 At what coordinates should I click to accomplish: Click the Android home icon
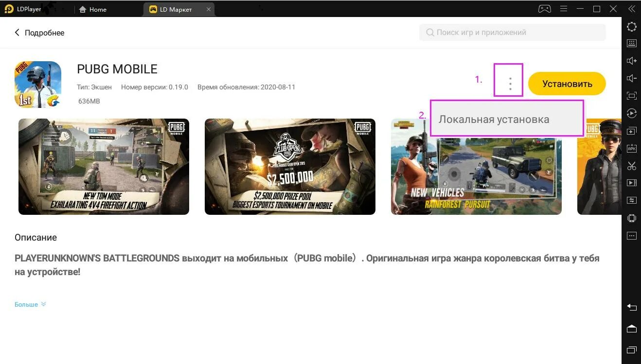pyautogui.click(x=631, y=329)
